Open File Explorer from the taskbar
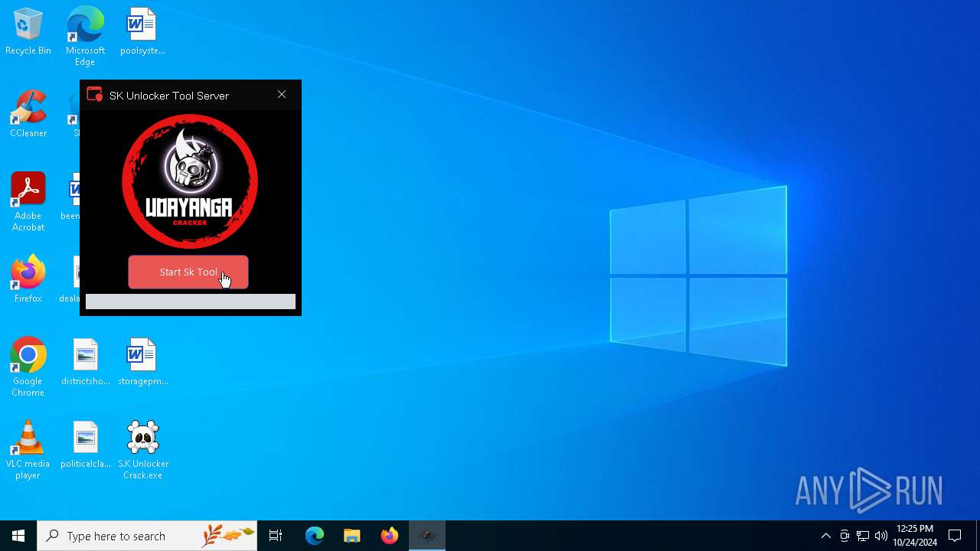Image resolution: width=980 pixels, height=551 pixels. coord(352,536)
